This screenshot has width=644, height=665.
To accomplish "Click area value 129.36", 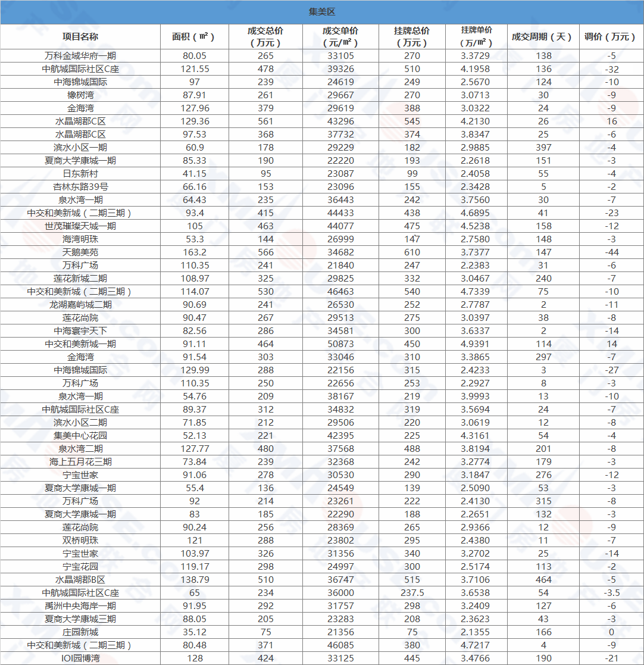I will pyautogui.click(x=195, y=121).
